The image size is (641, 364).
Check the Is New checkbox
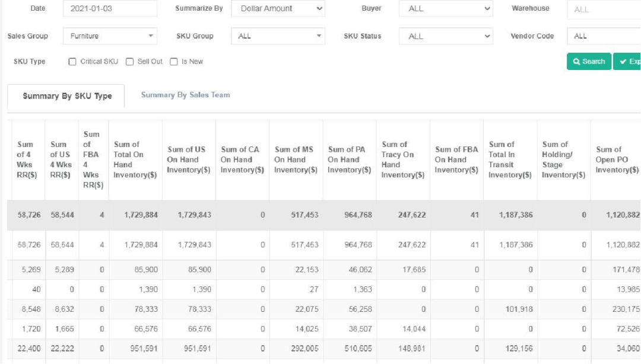click(174, 62)
